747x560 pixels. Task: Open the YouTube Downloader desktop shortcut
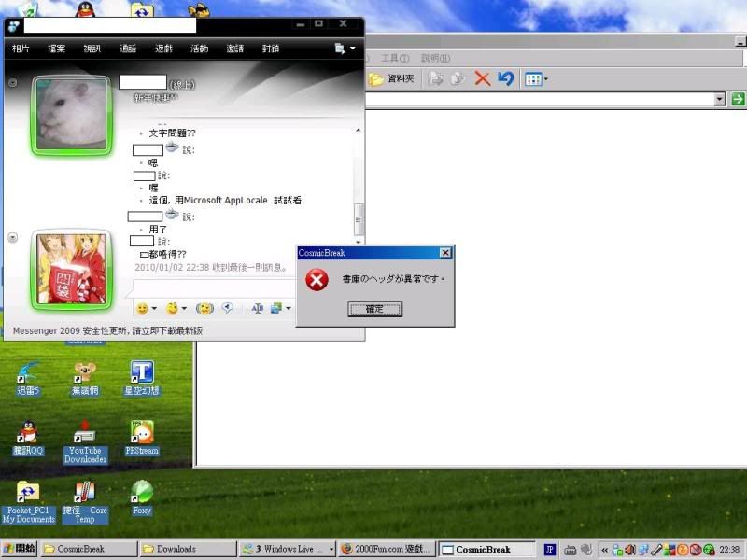85,432
